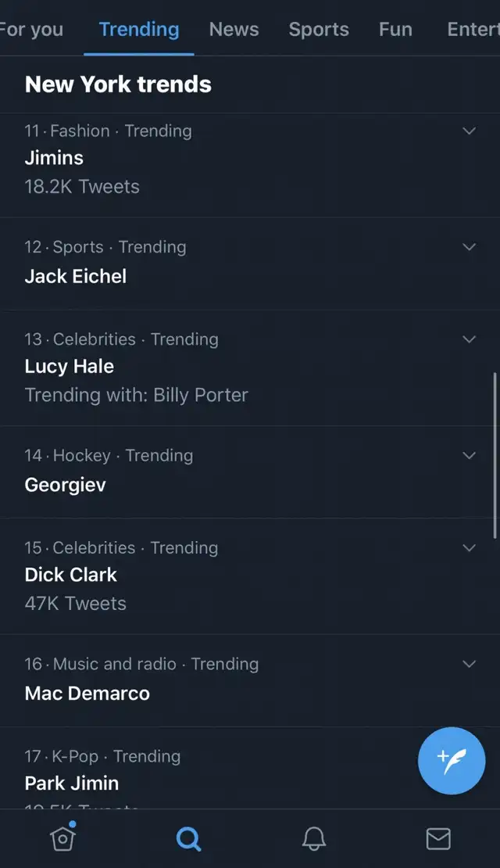500x868 pixels.
Task: Tap the Search magnifier icon
Action: pos(188,838)
